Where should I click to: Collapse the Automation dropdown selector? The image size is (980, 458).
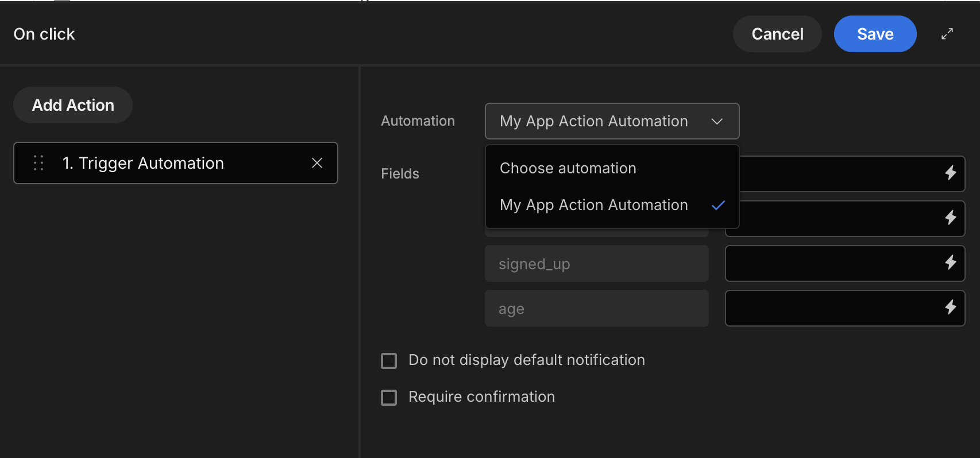pyautogui.click(x=612, y=121)
